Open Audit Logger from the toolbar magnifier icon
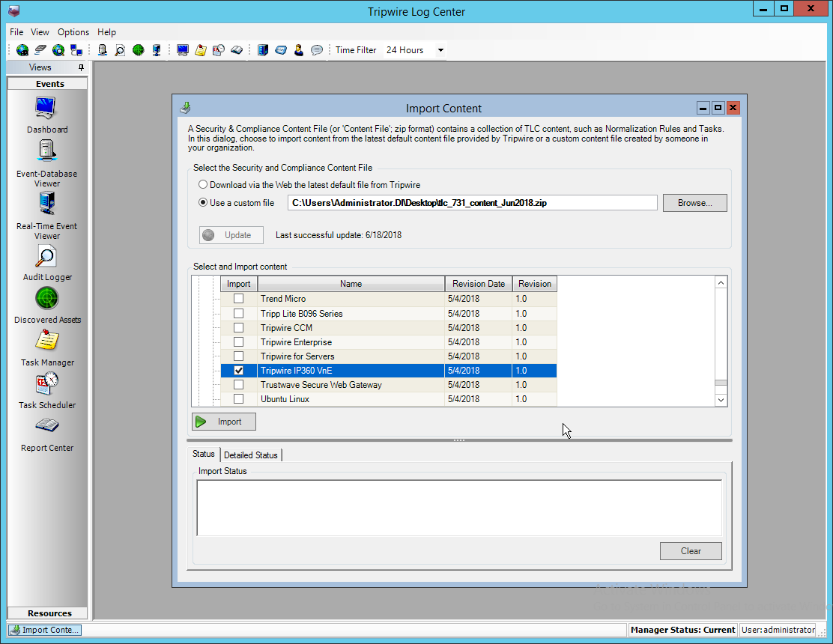 120,50
